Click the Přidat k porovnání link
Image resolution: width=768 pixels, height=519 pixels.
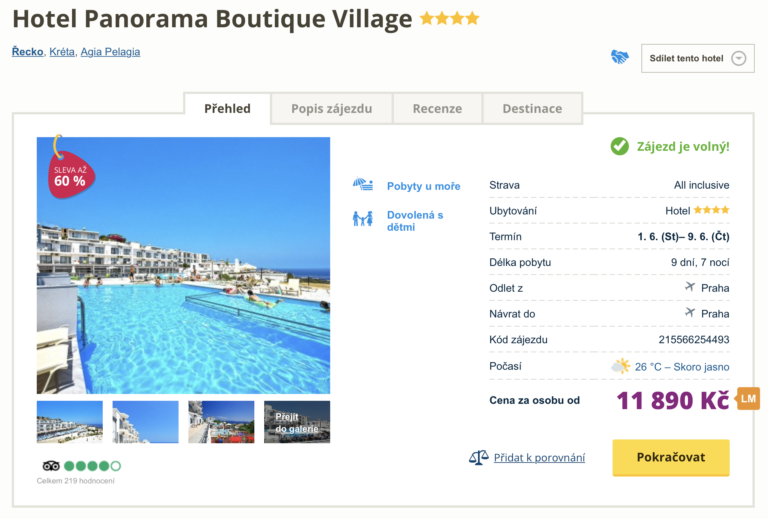(x=540, y=458)
